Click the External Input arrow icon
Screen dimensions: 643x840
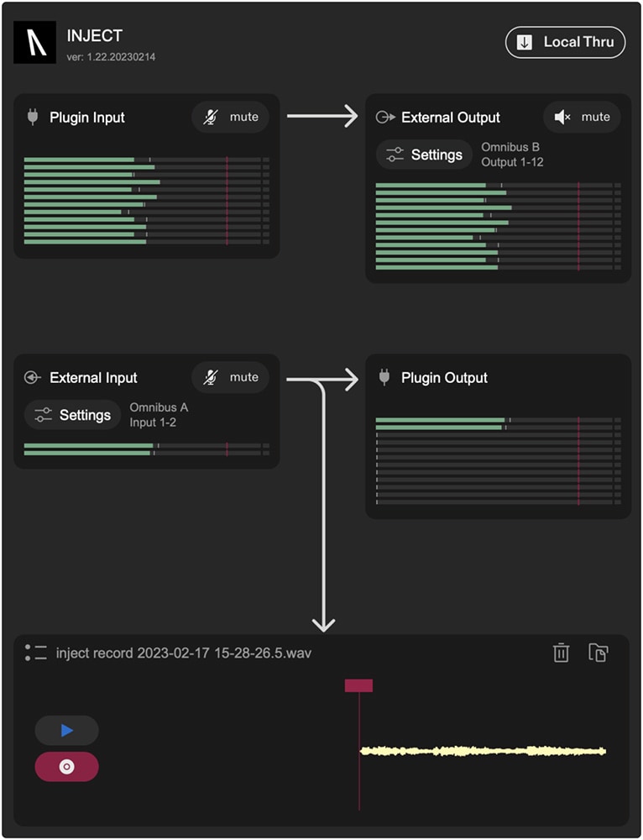pos(33,378)
